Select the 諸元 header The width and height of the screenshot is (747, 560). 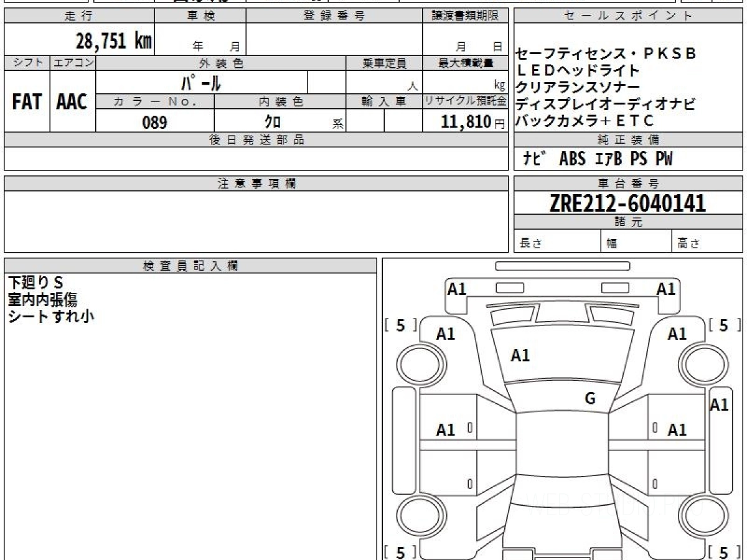[629, 222]
